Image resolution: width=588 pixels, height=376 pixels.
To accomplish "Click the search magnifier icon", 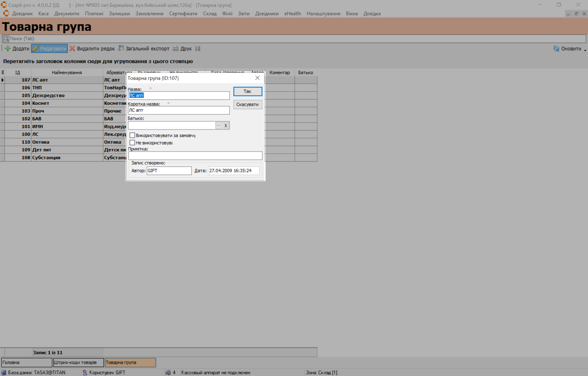I will [x=6, y=38].
